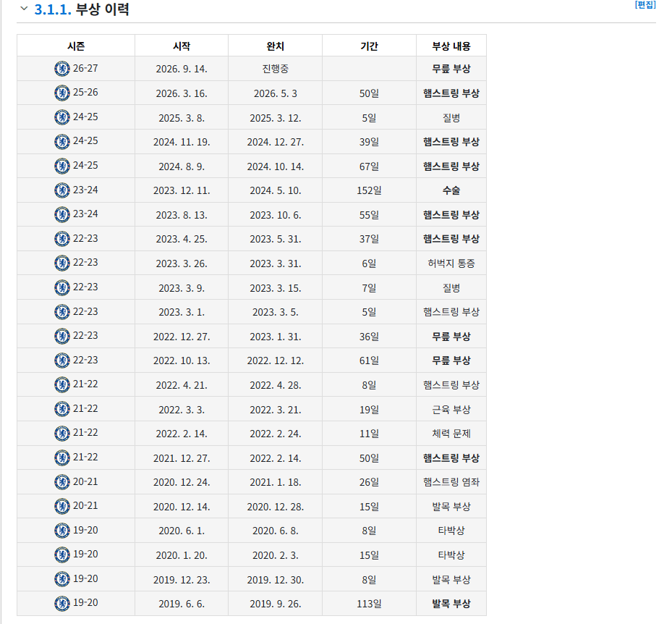This screenshot has height=624, width=672.
Task: Click the club crest beside start date 2025. 3. 8.
Action: tap(62, 117)
